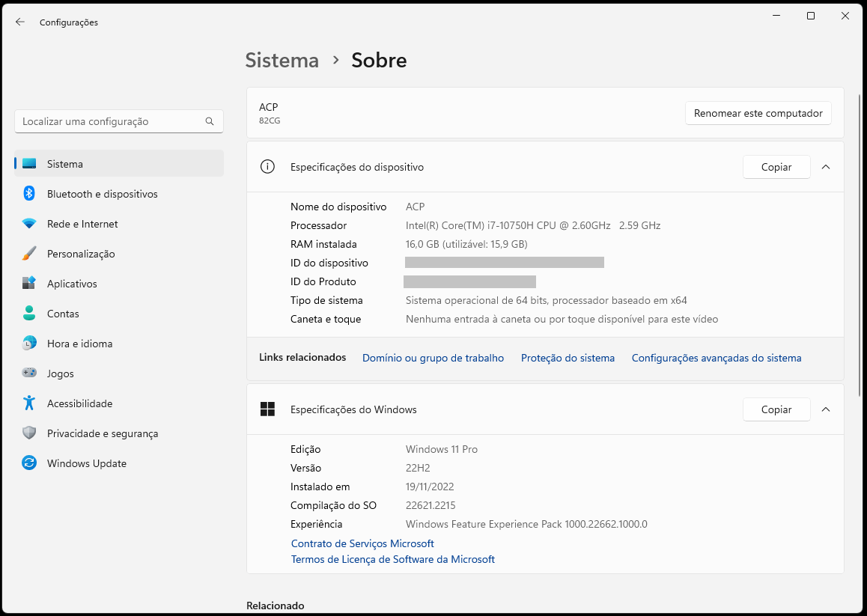This screenshot has height=616, width=867.
Task: Click the Windows Feature Experience Pack text
Action: tap(526, 524)
